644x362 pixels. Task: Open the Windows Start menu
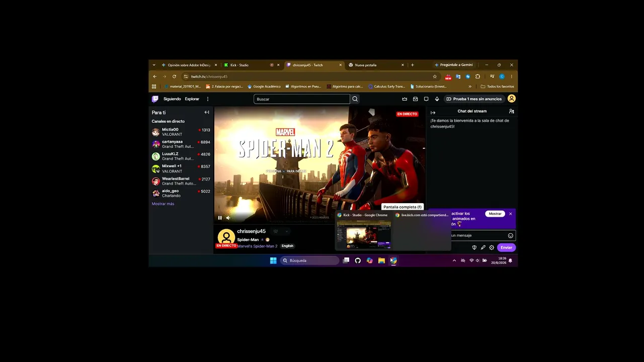pyautogui.click(x=273, y=260)
